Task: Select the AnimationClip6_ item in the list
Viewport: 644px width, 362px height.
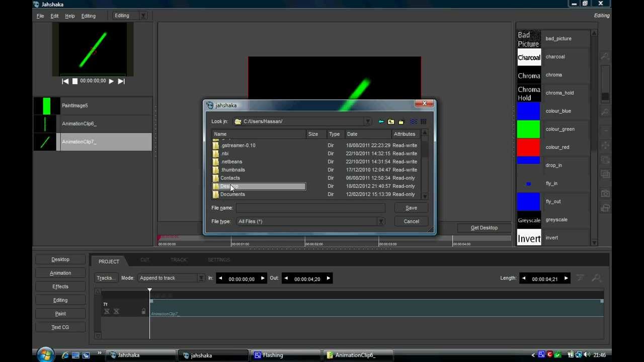Action: tap(93, 124)
